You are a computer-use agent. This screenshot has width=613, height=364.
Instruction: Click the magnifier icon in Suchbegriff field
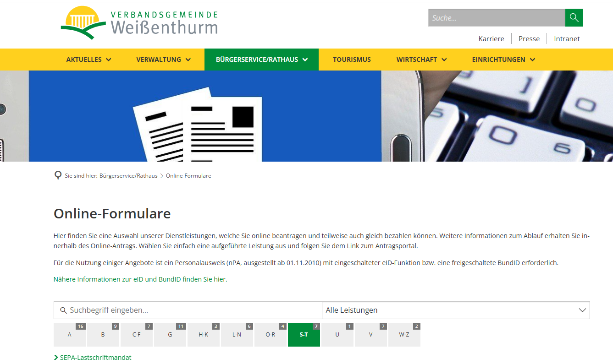pos(63,310)
